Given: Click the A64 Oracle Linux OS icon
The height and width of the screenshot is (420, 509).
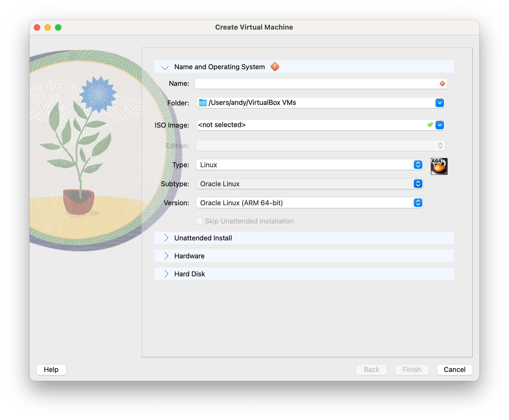Looking at the screenshot, I should click(439, 166).
